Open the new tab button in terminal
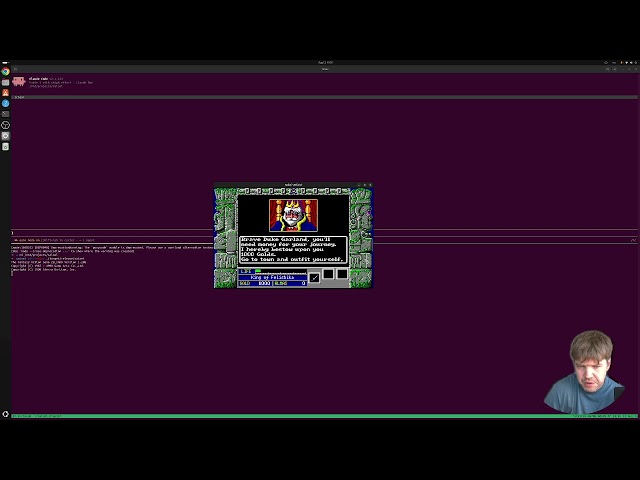 pyautogui.click(x=16, y=69)
